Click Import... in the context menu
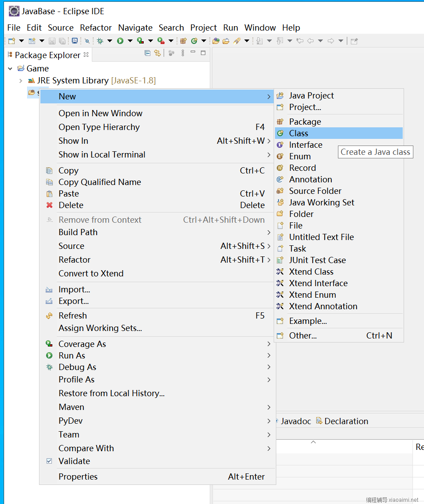The image size is (424, 504). (157, 289)
